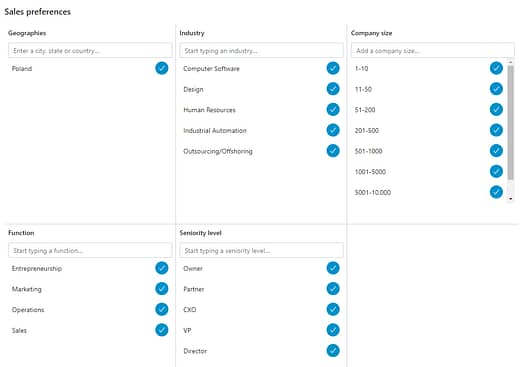Screen dimensions: 525x367
Task: Open the Add a company size field
Action: point(433,51)
